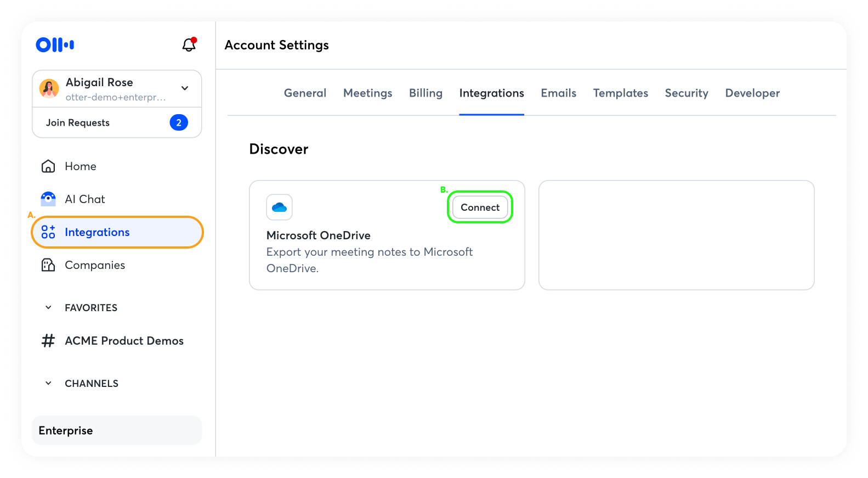Open the Security tab
The height and width of the screenshot is (478, 868).
(x=687, y=93)
